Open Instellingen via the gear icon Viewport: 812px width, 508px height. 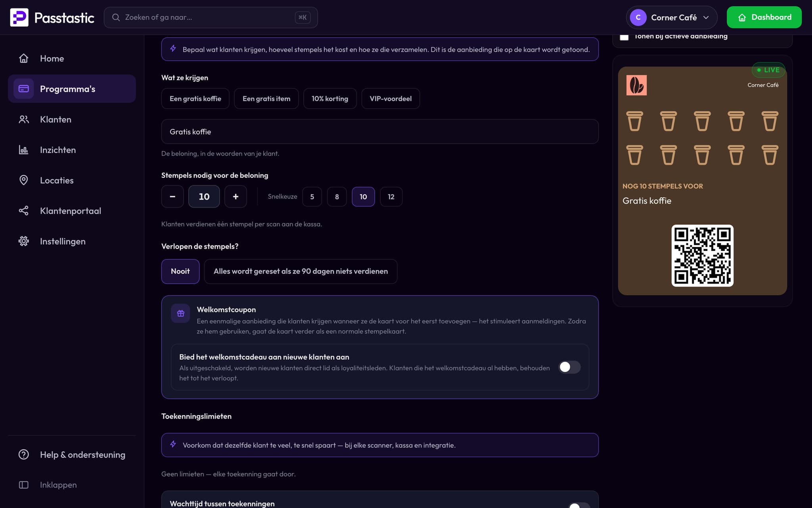pos(24,241)
